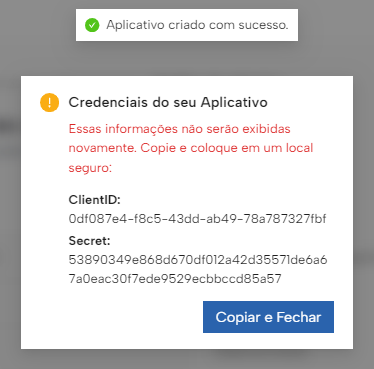Select the Secret's second line starting 7a0eac30
The image size is (374, 369).
tap(175, 279)
